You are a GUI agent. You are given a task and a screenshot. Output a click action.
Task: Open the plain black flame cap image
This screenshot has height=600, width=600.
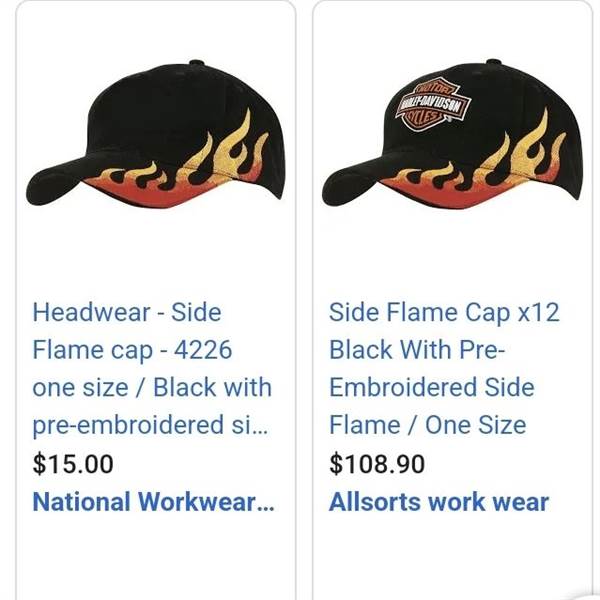coord(156,134)
